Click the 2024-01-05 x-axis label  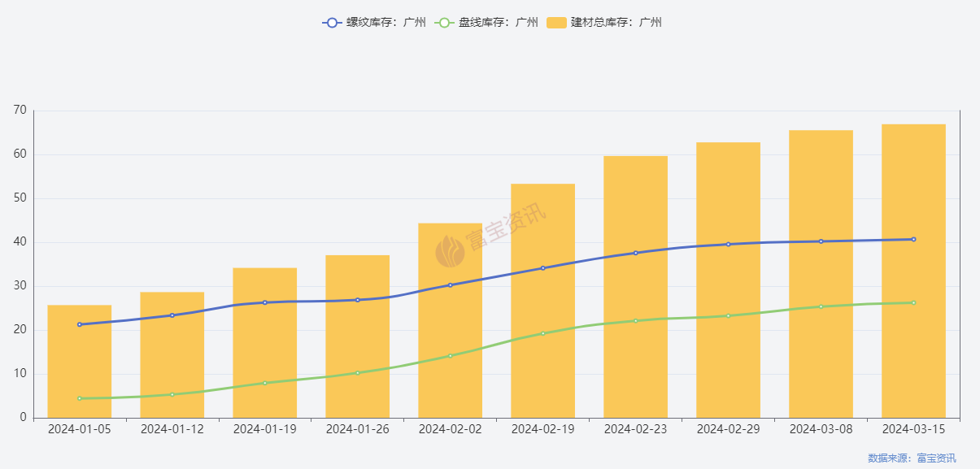tap(80, 429)
